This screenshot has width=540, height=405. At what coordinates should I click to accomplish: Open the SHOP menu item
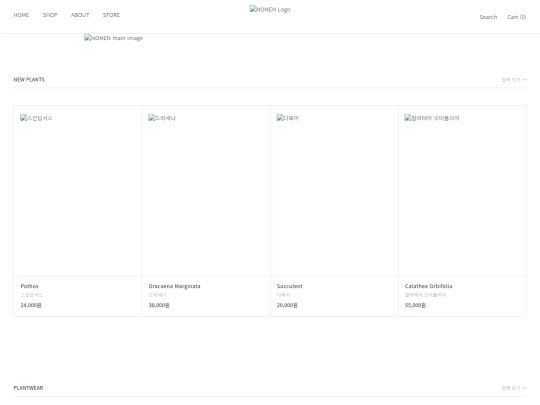pyautogui.click(x=50, y=15)
